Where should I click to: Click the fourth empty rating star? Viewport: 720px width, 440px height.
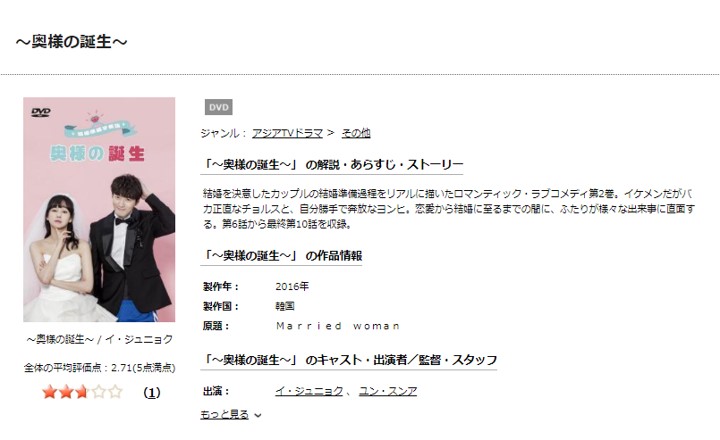click(99, 392)
